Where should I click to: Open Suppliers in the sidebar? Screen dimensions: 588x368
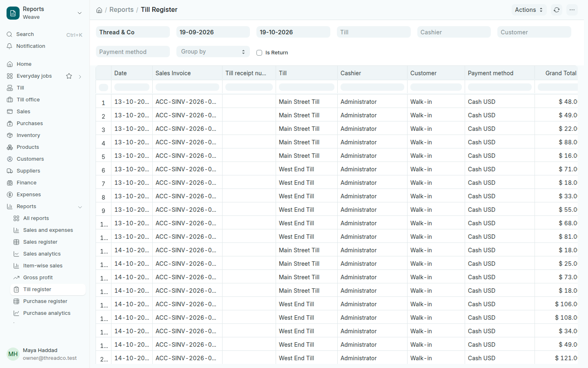tap(45, 171)
